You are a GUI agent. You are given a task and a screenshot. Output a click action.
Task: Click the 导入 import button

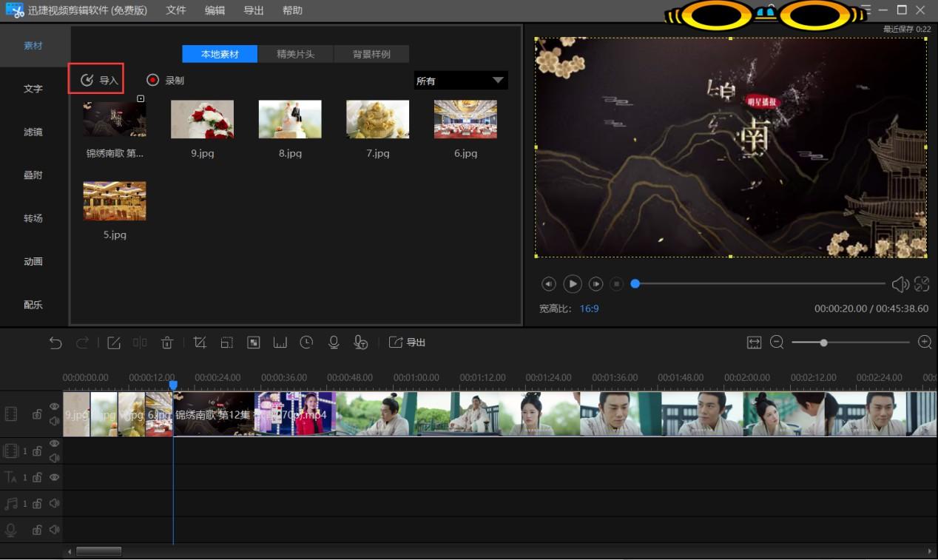pos(99,80)
